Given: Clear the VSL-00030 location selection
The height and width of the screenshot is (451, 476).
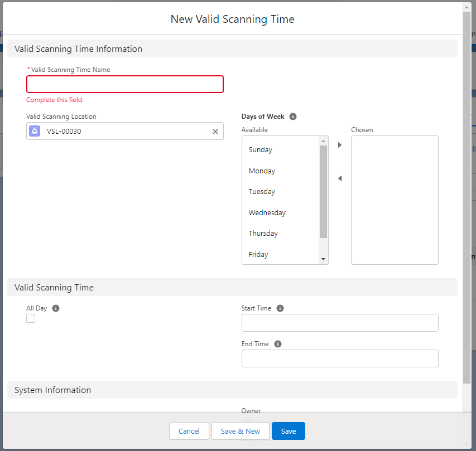Looking at the screenshot, I should [x=215, y=131].
